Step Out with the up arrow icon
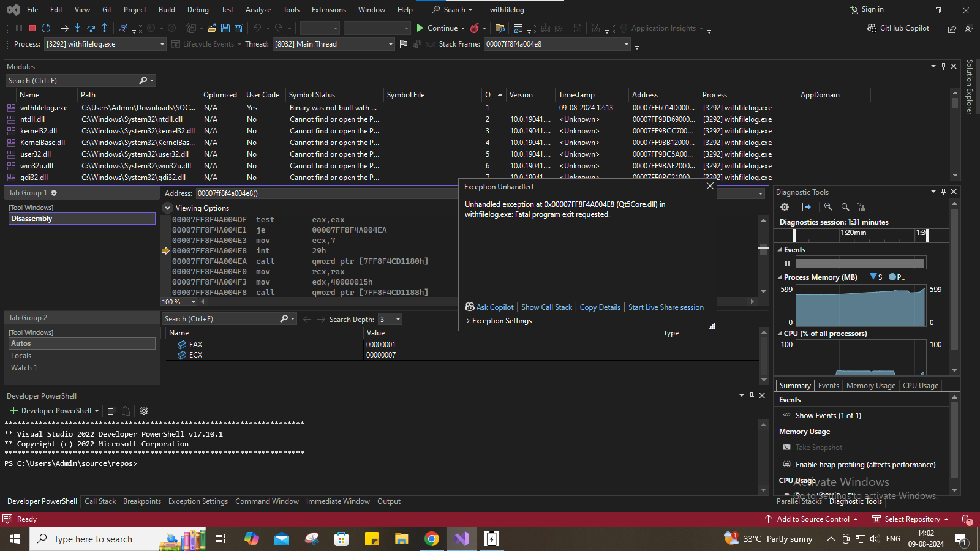Screen dimensions: 980x551 (x=104, y=28)
